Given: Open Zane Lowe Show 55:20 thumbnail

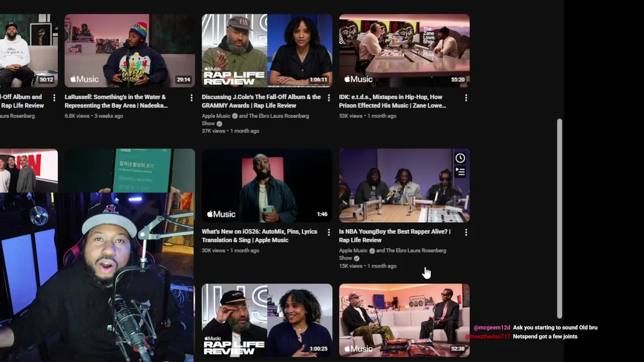Looking at the screenshot, I should (405, 50).
